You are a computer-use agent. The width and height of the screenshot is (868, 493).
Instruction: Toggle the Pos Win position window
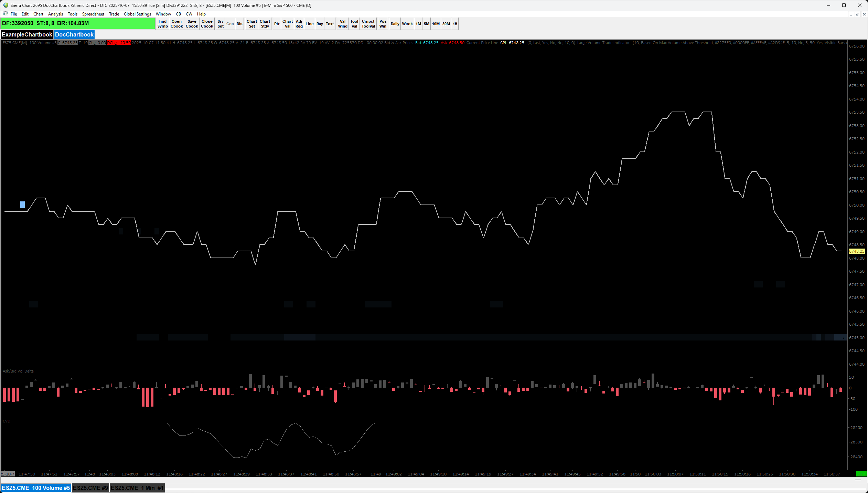coord(383,24)
